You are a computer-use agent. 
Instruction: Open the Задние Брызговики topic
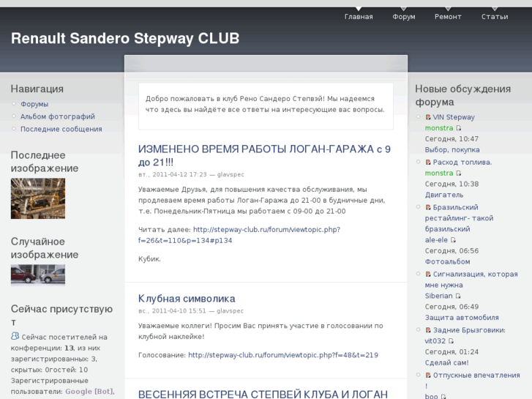click(469, 330)
